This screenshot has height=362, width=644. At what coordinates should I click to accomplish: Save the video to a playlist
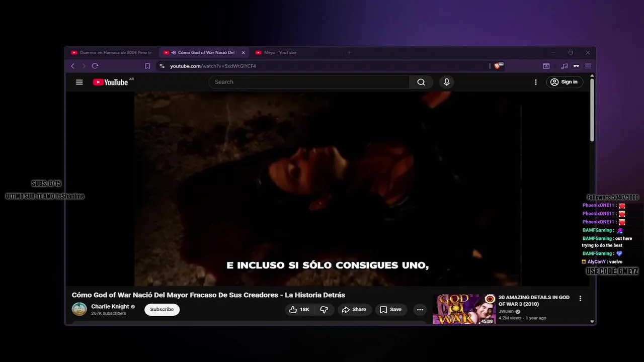pyautogui.click(x=391, y=310)
